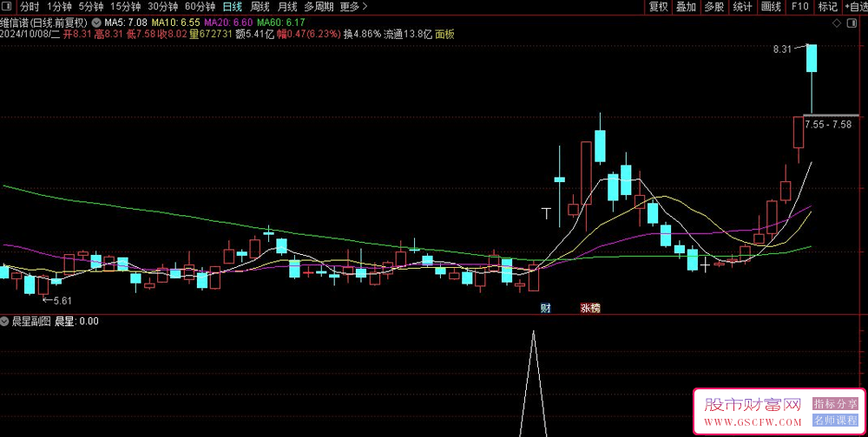Click the 叠加 overlay button

coord(687,7)
